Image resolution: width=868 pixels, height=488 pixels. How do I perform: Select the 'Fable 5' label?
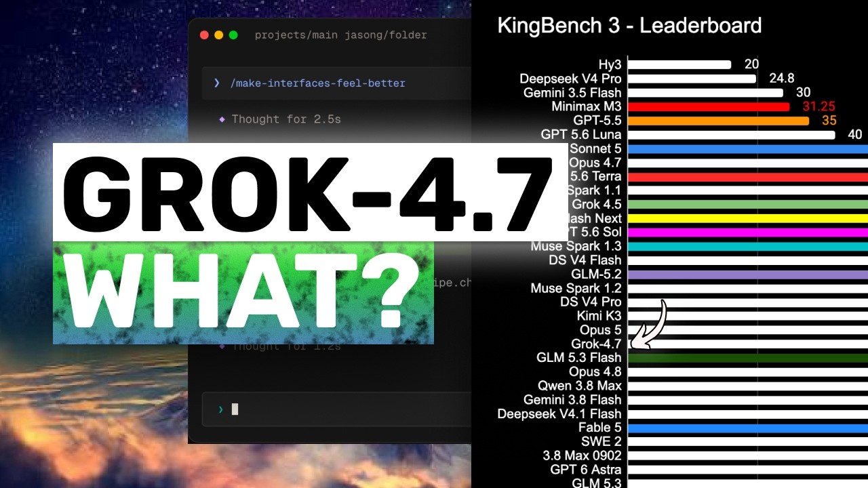600,428
